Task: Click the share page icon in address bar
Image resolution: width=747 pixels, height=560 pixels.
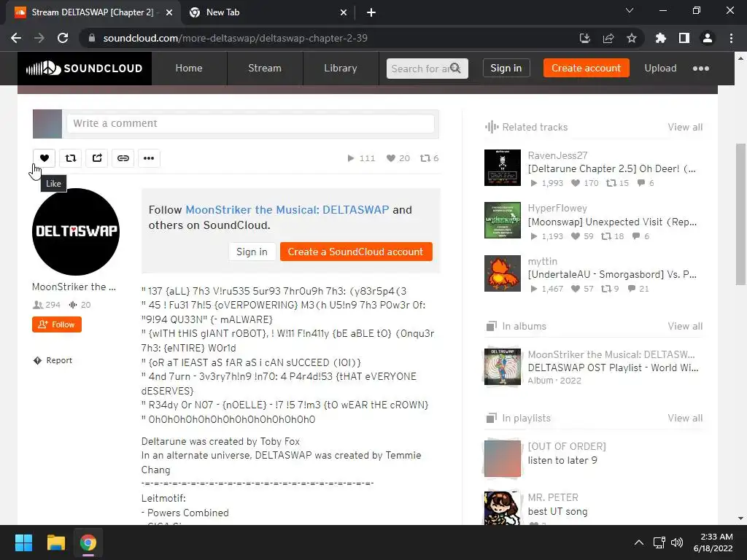Action: pos(608,38)
